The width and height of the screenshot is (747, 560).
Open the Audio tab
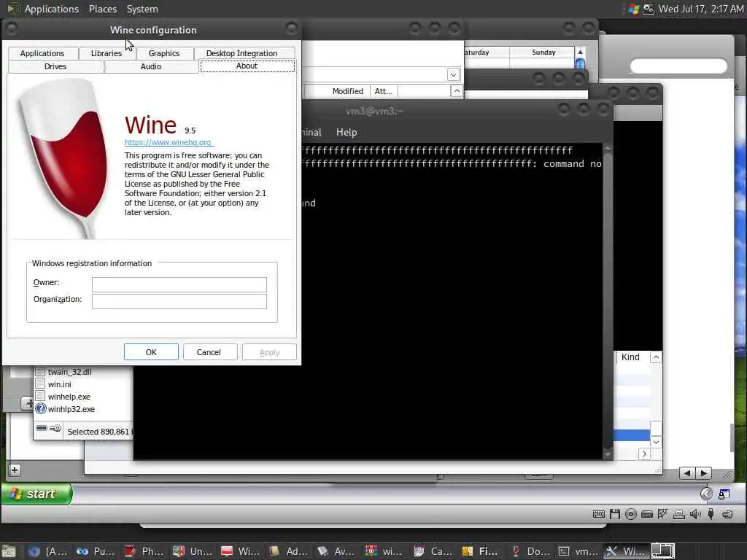(x=151, y=66)
